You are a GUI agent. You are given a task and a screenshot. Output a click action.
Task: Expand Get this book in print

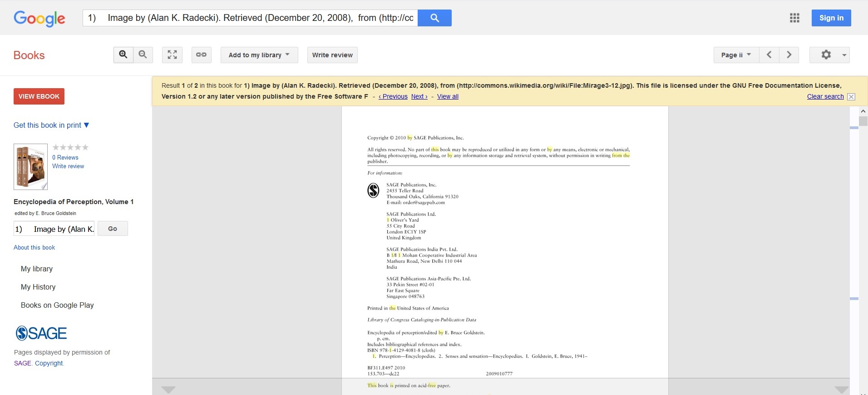51,125
